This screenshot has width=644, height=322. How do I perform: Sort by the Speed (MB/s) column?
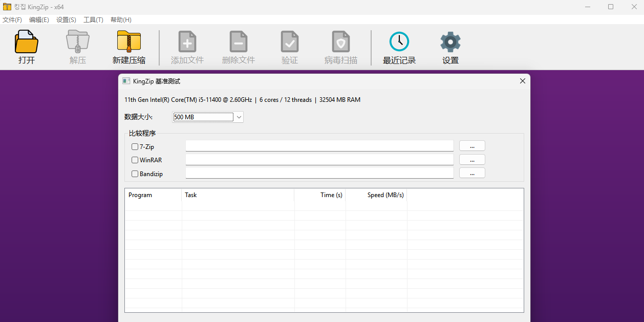pos(376,195)
